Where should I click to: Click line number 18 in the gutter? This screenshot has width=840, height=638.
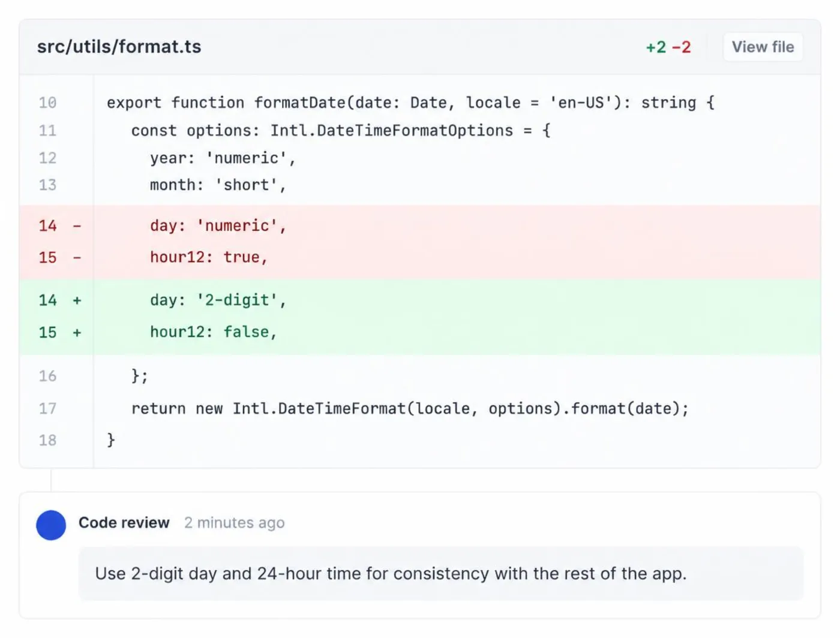pos(47,440)
